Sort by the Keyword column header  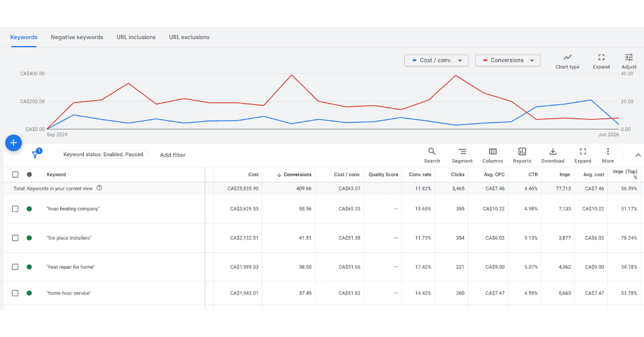(56, 174)
